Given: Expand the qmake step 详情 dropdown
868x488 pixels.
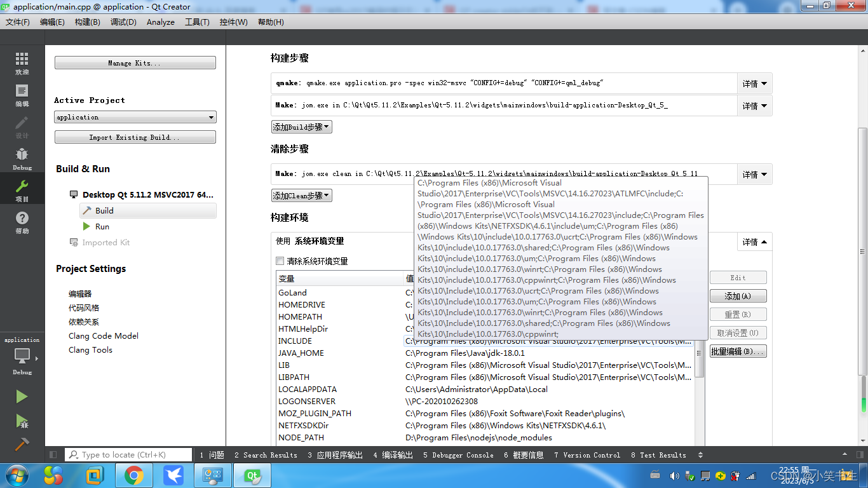Looking at the screenshot, I should coord(754,83).
